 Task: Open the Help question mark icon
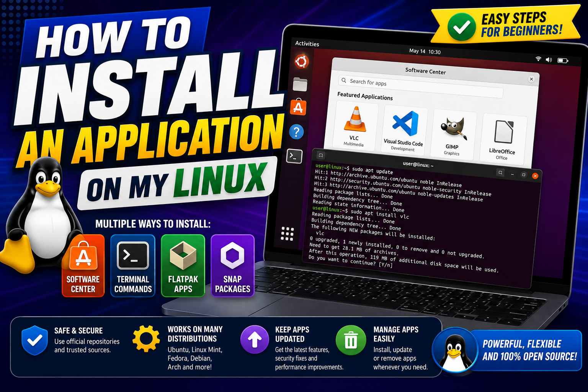pos(296,132)
